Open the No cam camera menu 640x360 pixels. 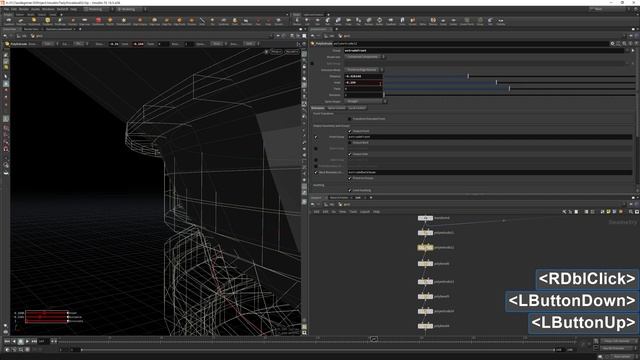291,52
